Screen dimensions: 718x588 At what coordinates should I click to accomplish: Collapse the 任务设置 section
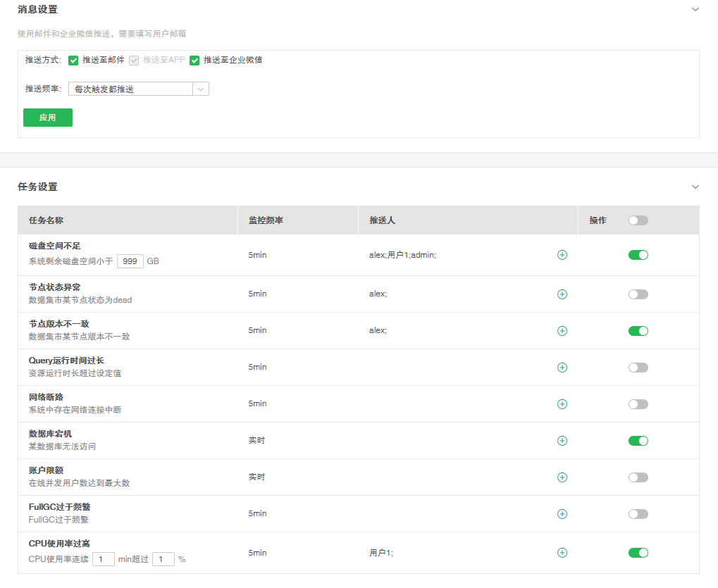pyautogui.click(x=695, y=187)
